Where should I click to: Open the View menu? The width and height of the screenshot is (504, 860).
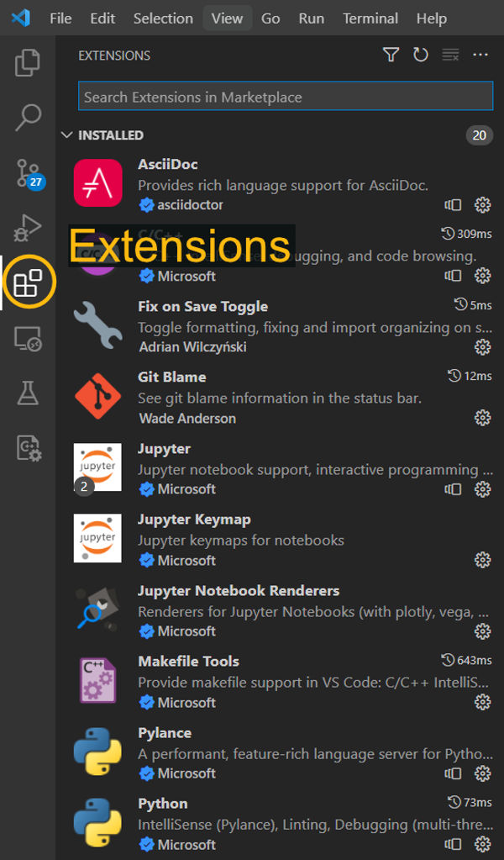[228, 18]
